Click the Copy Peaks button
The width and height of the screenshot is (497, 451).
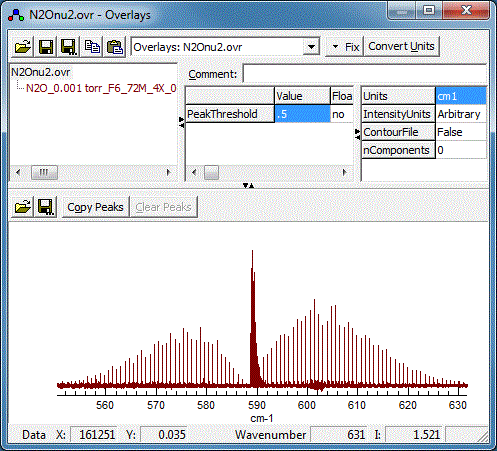point(95,207)
